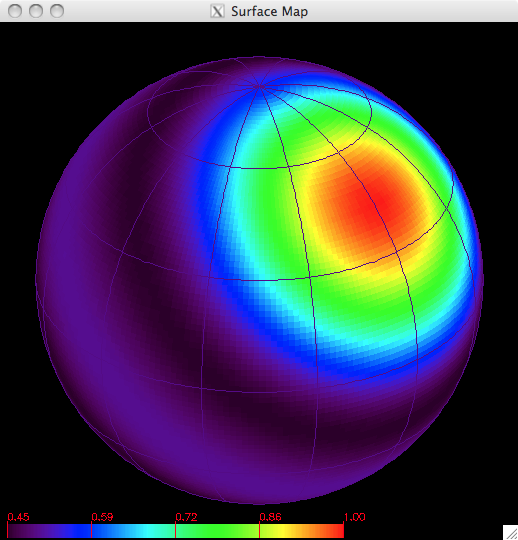Click the X11 icon beside Surface Map title
Image resolution: width=518 pixels, height=540 pixels.
pyautogui.click(x=217, y=11)
